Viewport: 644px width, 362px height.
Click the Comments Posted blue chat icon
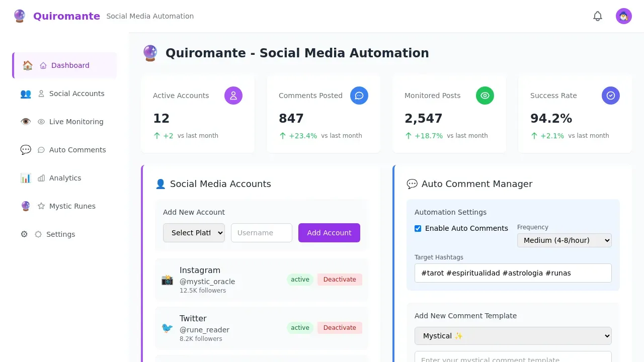click(359, 96)
